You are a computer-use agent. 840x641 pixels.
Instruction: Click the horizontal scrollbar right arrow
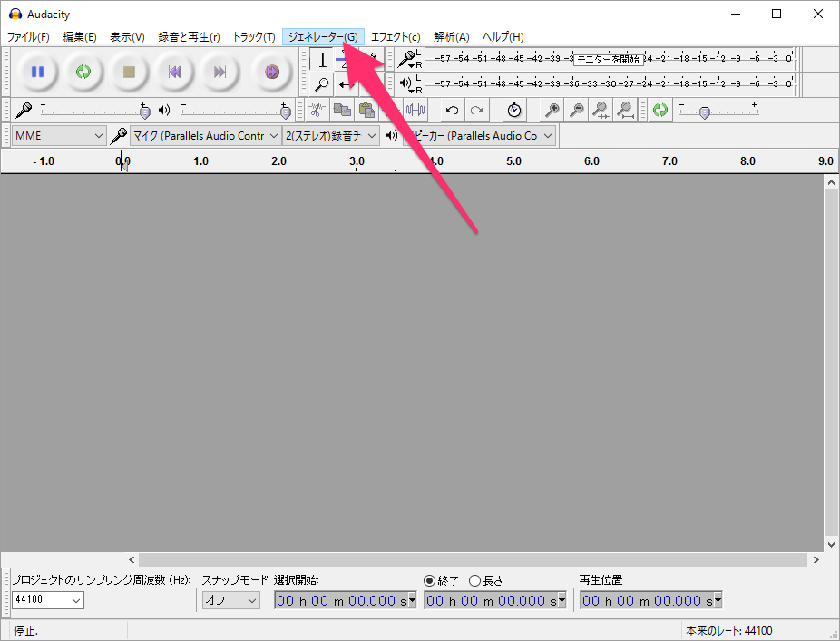(x=816, y=559)
